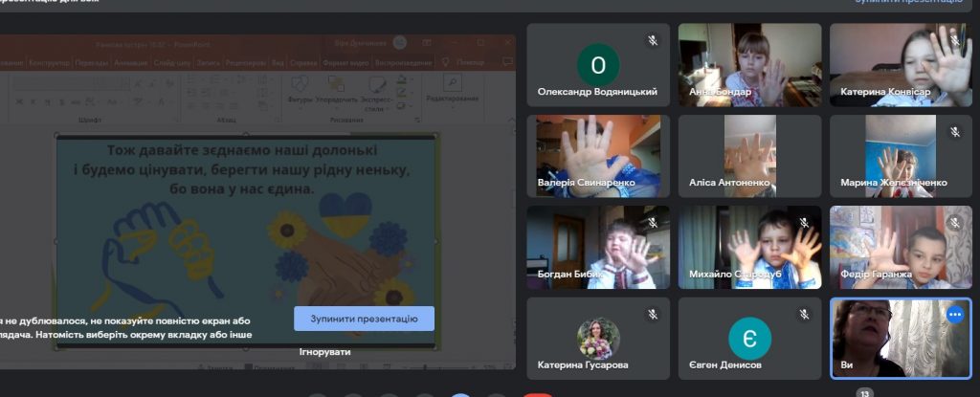Select Олександр Водяницький participant tile
The height and width of the screenshot is (397, 980).
click(598, 65)
